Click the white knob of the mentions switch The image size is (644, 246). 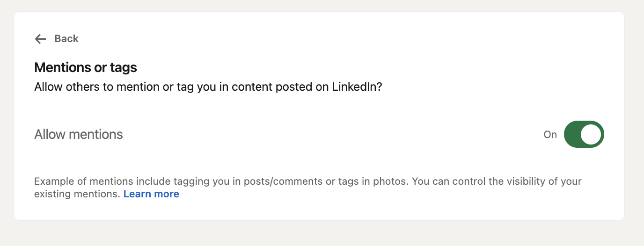[x=591, y=135]
